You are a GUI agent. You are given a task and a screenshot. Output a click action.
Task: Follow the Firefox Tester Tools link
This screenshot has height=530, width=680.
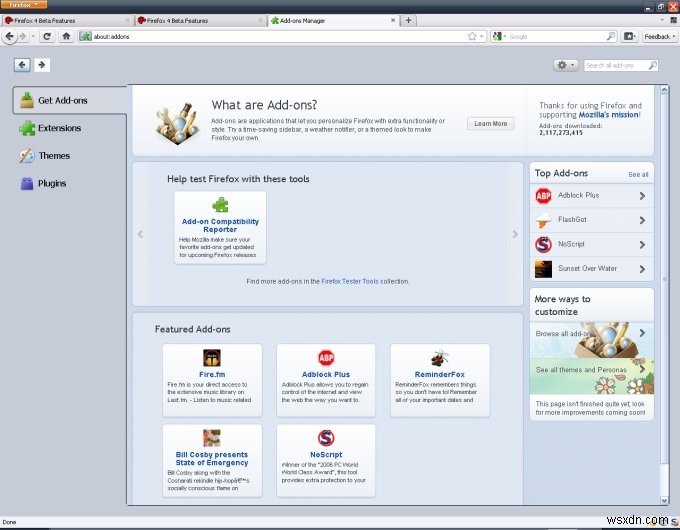pos(350,281)
